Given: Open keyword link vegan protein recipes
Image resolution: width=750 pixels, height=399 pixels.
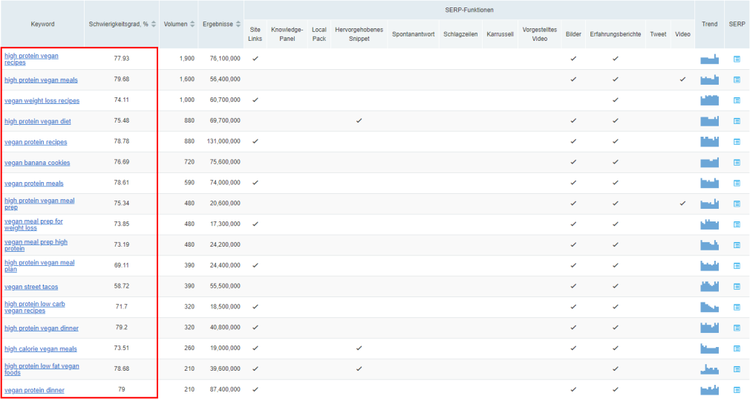Looking at the screenshot, I should coord(36,142).
